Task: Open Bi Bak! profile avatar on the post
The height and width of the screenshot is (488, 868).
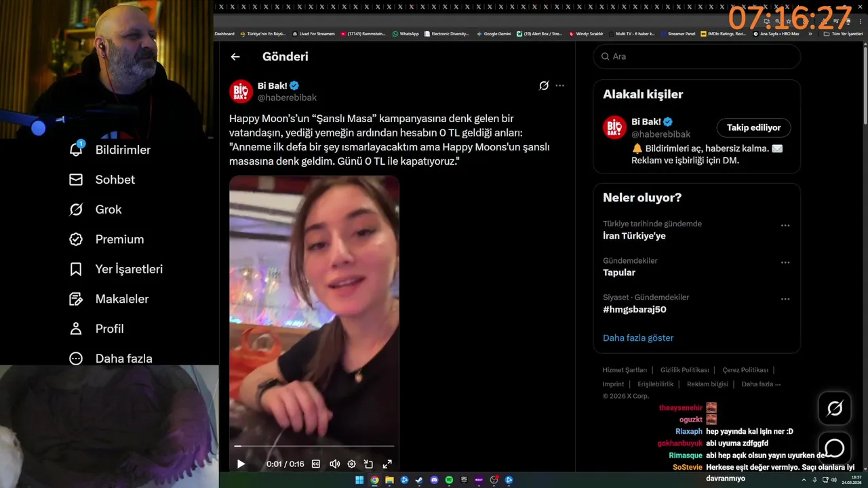Action: [x=241, y=91]
